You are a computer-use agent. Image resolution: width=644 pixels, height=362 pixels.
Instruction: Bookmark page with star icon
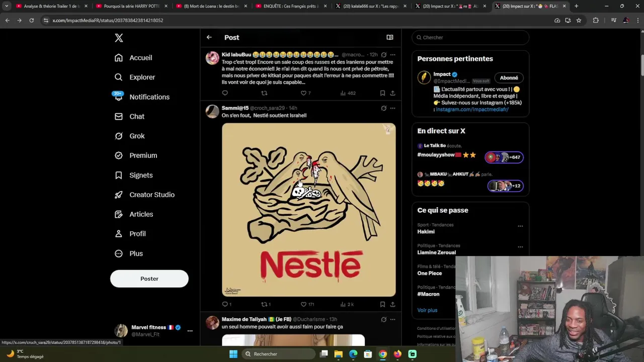[x=579, y=20]
